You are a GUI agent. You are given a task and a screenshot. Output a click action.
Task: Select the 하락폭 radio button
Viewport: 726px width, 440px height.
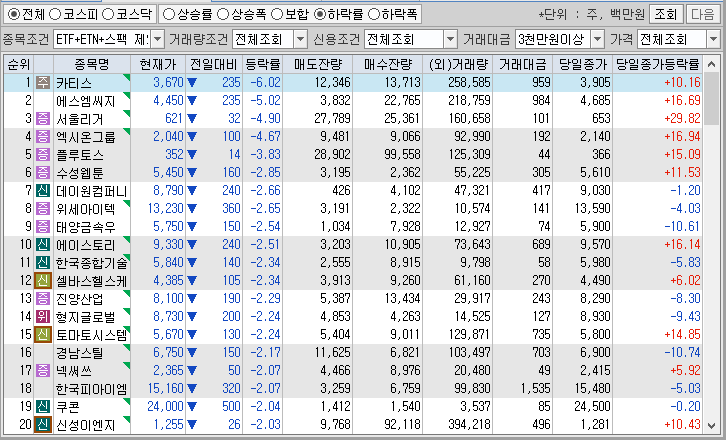373,14
